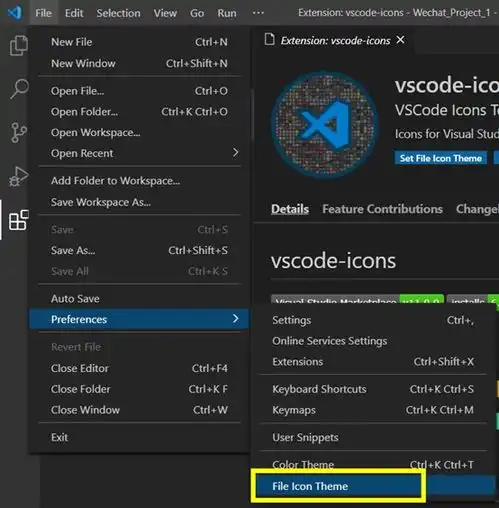Click the VSCode Icons Team publisher name

pos(447,110)
